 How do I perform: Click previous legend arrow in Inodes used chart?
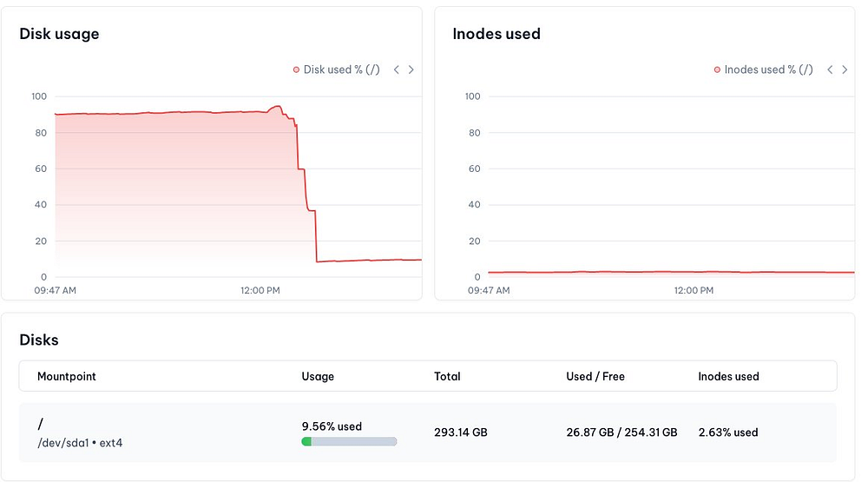(830, 69)
